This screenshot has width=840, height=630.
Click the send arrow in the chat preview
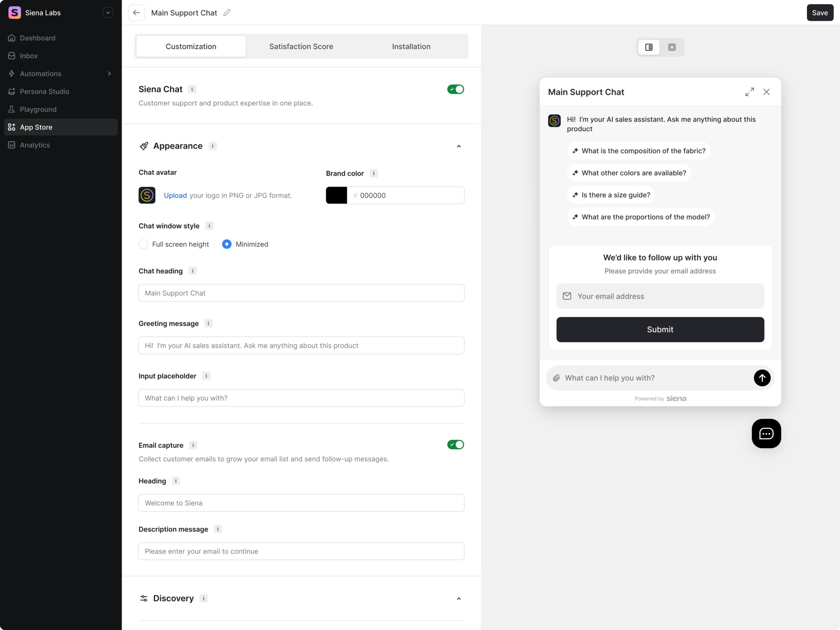click(762, 378)
